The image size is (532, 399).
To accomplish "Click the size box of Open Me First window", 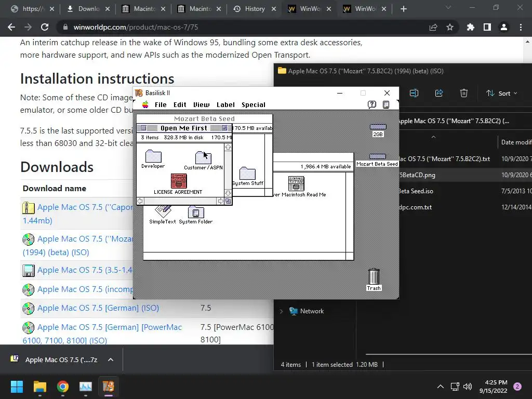I will click(229, 201).
